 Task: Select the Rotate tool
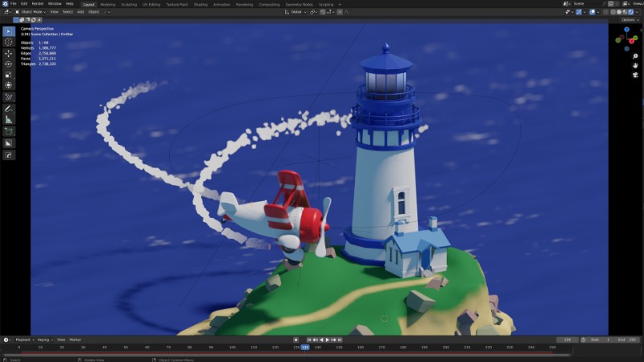pyautogui.click(x=9, y=64)
